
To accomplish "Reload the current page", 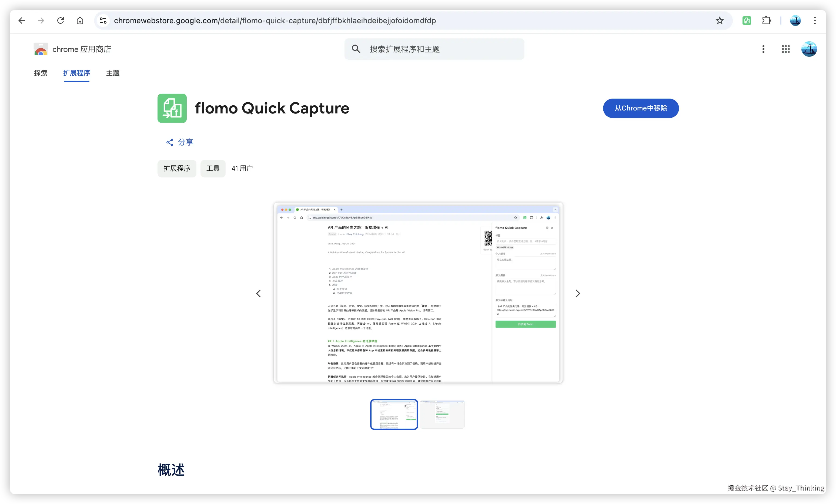I will (x=61, y=21).
